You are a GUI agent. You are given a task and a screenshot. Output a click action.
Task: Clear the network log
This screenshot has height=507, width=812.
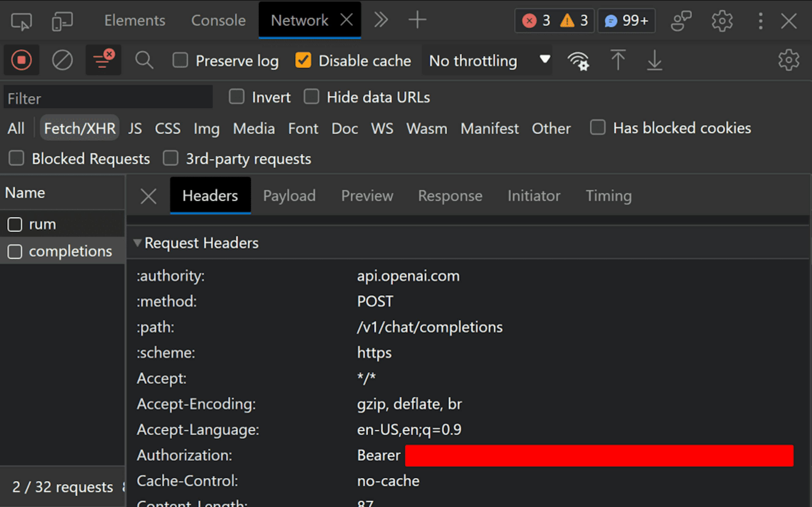[x=62, y=60]
